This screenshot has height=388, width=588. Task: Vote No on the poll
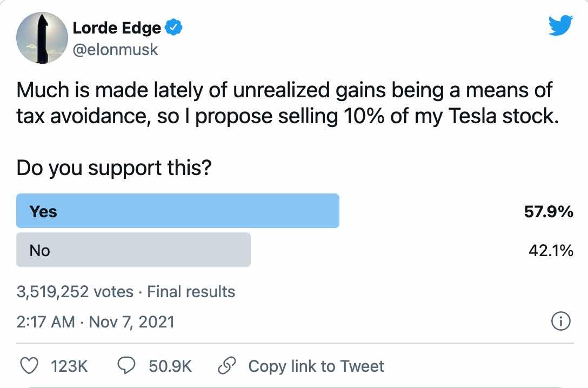pos(132,250)
